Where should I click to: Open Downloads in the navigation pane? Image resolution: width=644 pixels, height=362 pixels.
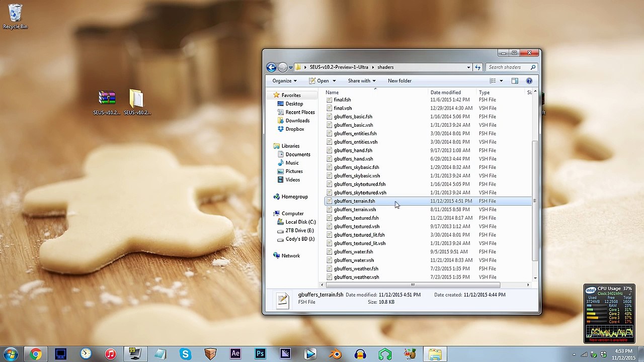(297, 121)
